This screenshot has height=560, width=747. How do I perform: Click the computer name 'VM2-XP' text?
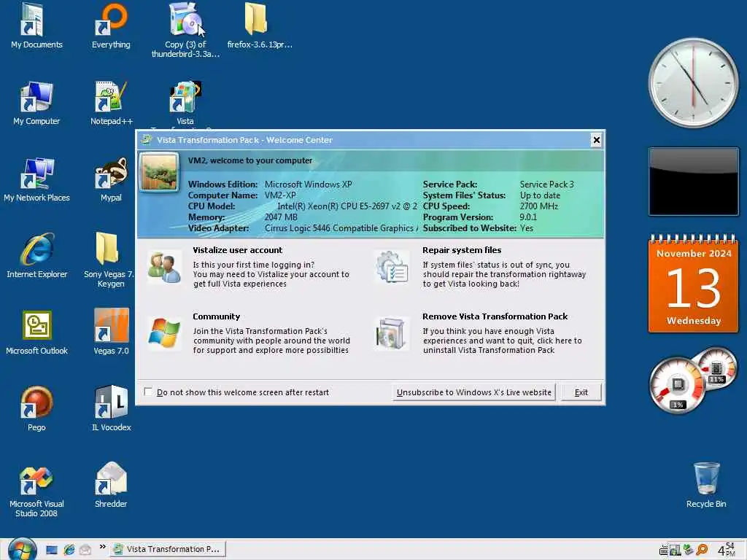[x=280, y=195]
